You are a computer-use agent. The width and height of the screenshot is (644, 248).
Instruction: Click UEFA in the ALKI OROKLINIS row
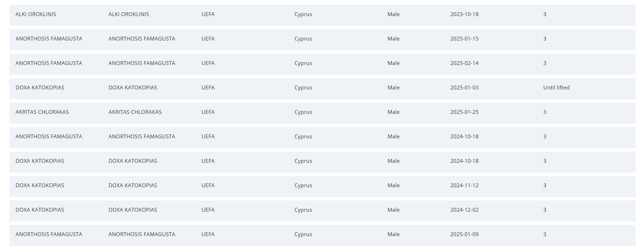click(208, 14)
